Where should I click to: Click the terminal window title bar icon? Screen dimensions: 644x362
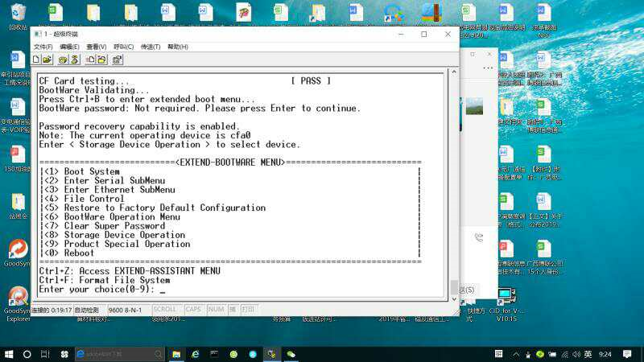38,34
